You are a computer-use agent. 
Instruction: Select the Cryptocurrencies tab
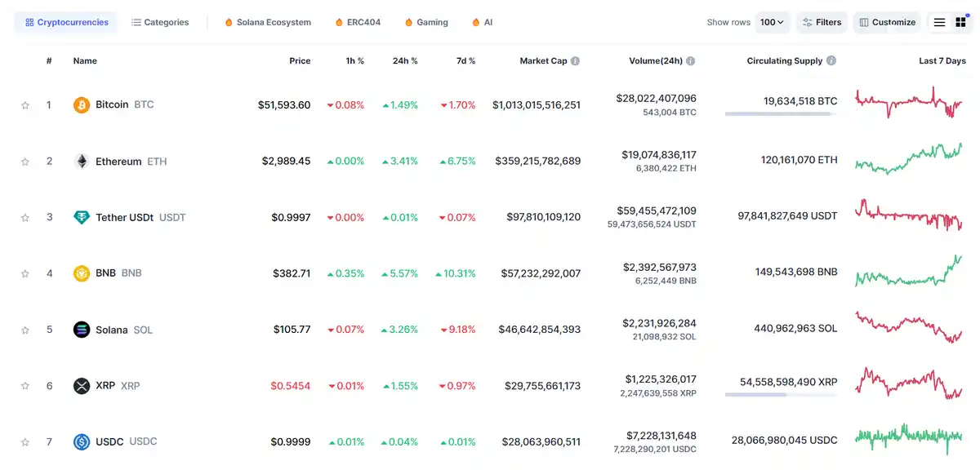[x=66, y=23]
